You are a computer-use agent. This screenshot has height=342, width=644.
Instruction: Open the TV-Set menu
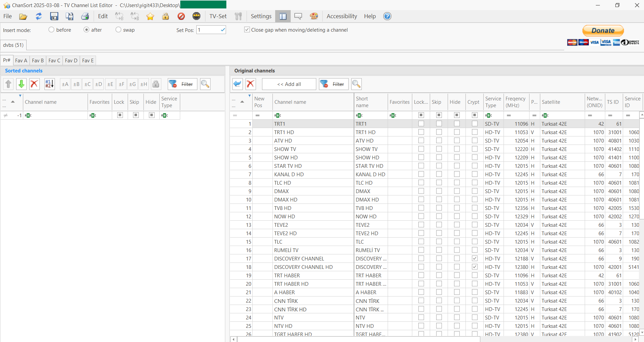pyautogui.click(x=218, y=16)
